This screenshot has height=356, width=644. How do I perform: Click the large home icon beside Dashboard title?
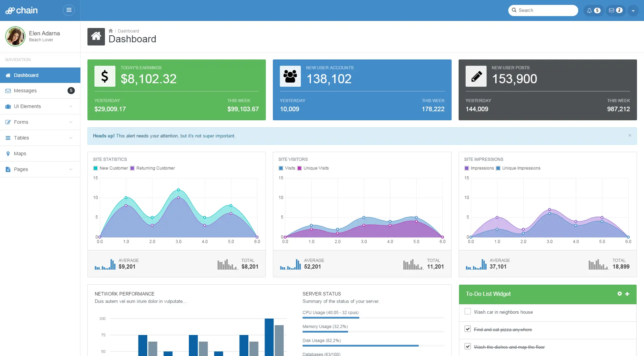(96, 37)
